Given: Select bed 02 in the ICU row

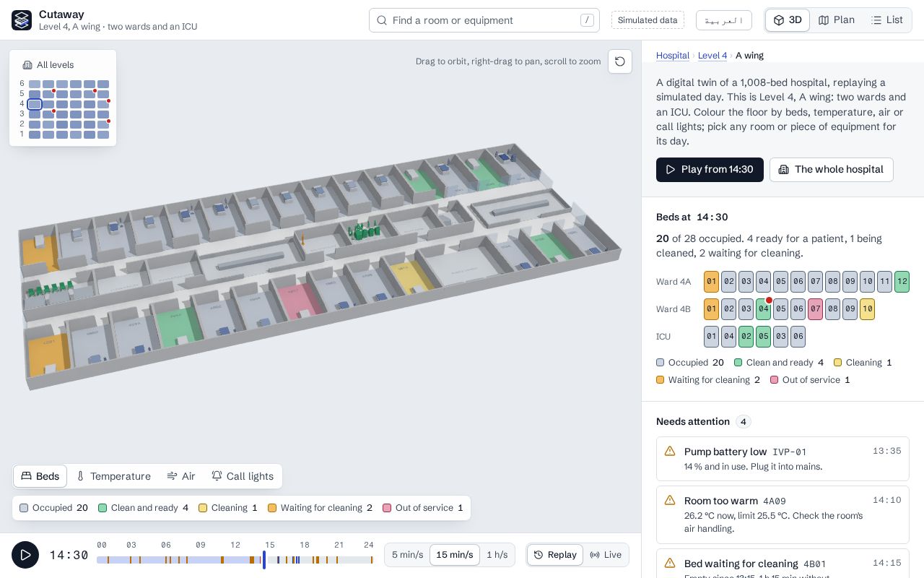Looking at the screenshot, I should (746, 337).
